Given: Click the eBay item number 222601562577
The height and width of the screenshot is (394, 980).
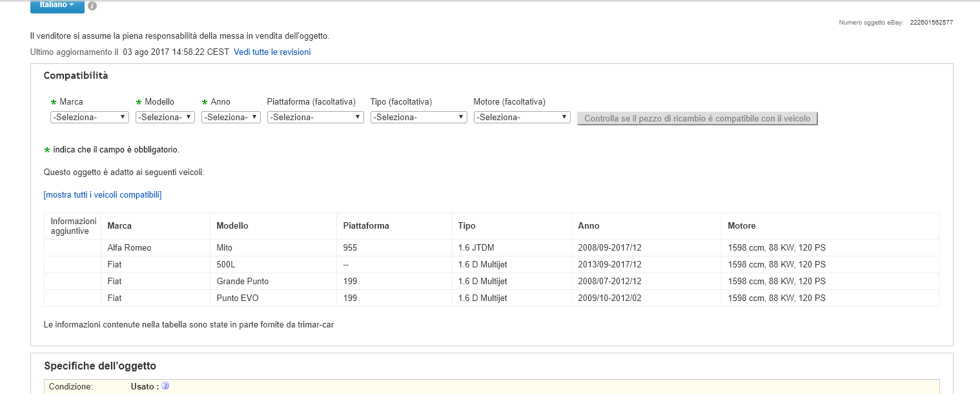Looking at the screenshot, I should (x=931, y=23).
